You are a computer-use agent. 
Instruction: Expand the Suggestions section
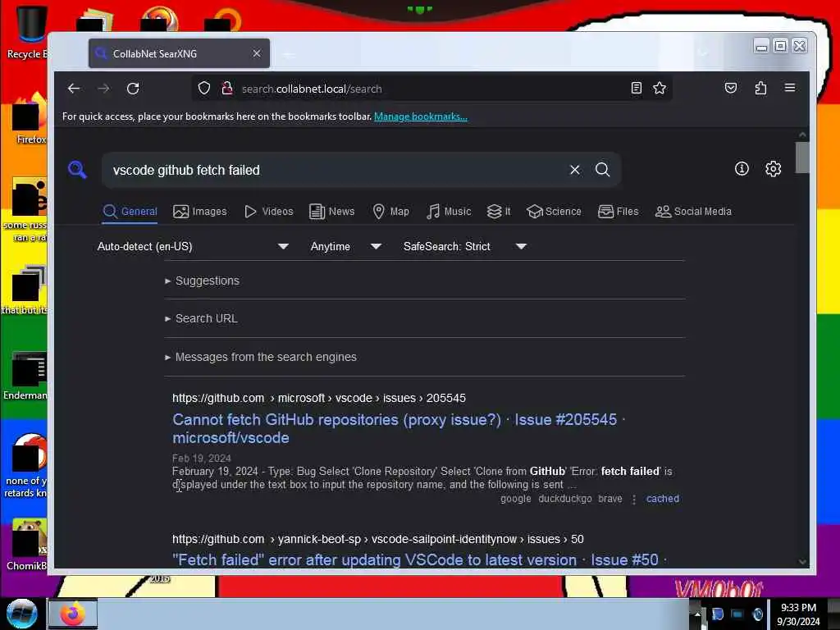[203, 281]
